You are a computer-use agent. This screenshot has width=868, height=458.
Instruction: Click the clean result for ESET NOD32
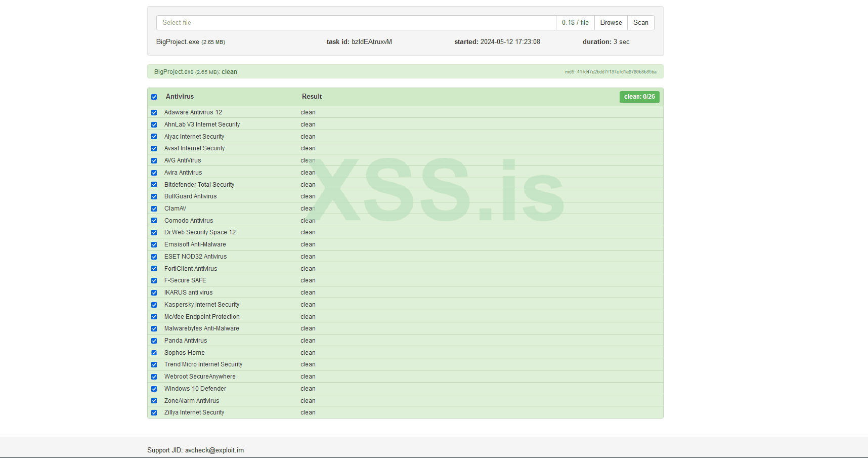[x=308, y=257]
